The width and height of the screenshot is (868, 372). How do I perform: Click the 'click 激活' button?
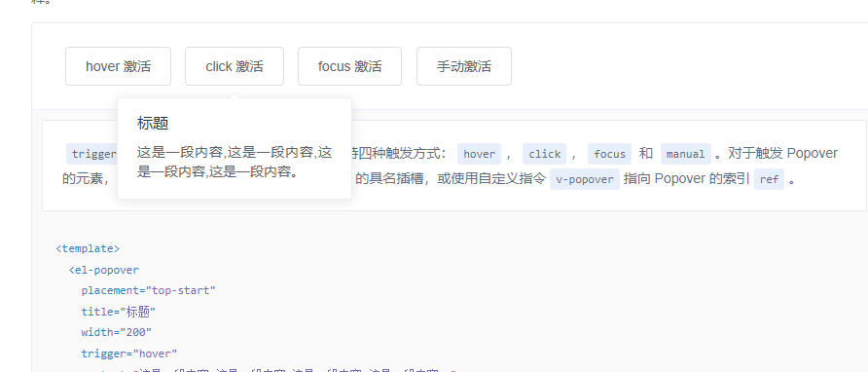pyautogui.click(x=235, y=66)
